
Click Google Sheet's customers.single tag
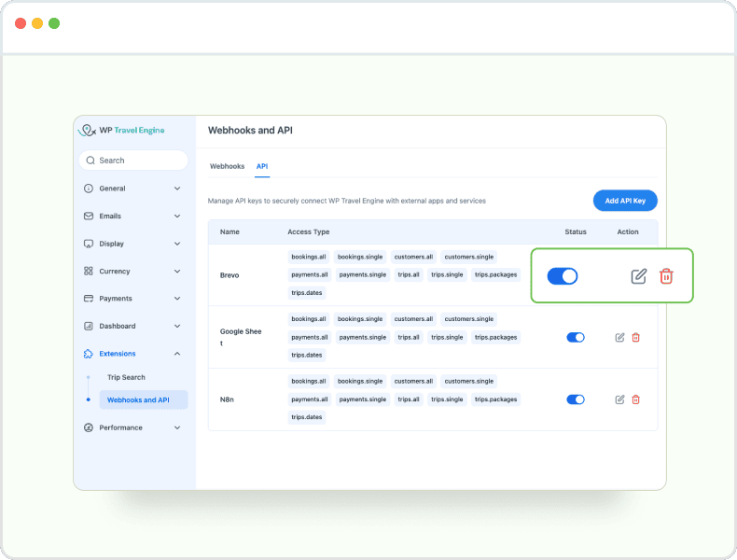pyautogui.click(x=468, y=319)
